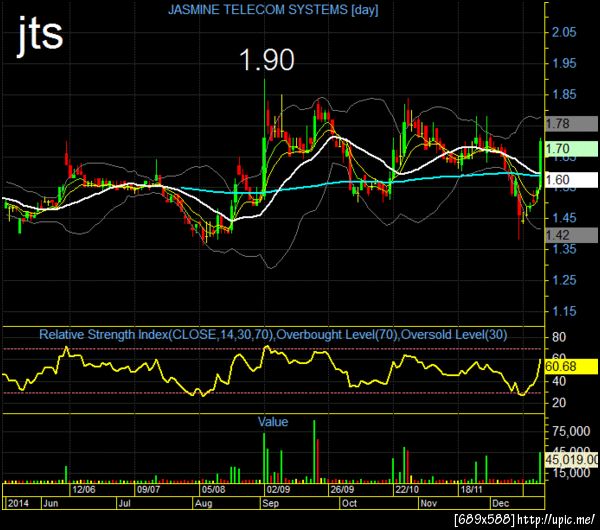Viewport: 600px width, 530px height.
Task: Click the tall green candlestick spiking to 1.90
Action: (x=264, y=140)
